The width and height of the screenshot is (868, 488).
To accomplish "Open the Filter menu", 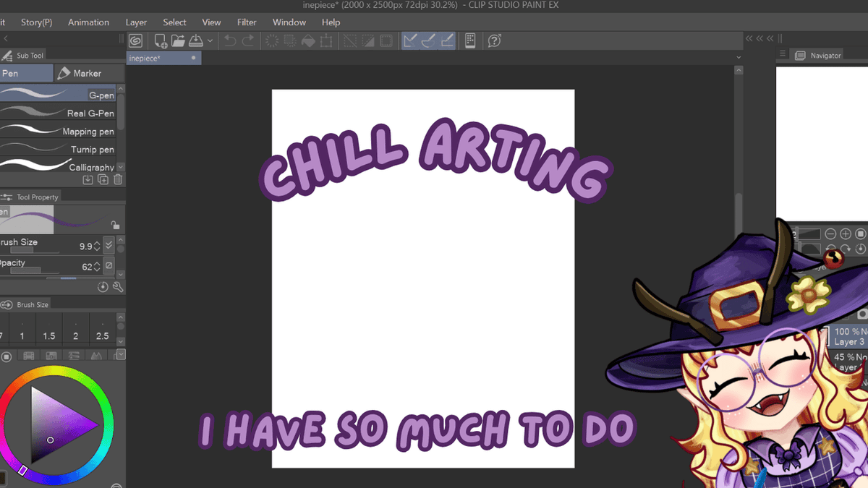I will [x=247, y=22].
